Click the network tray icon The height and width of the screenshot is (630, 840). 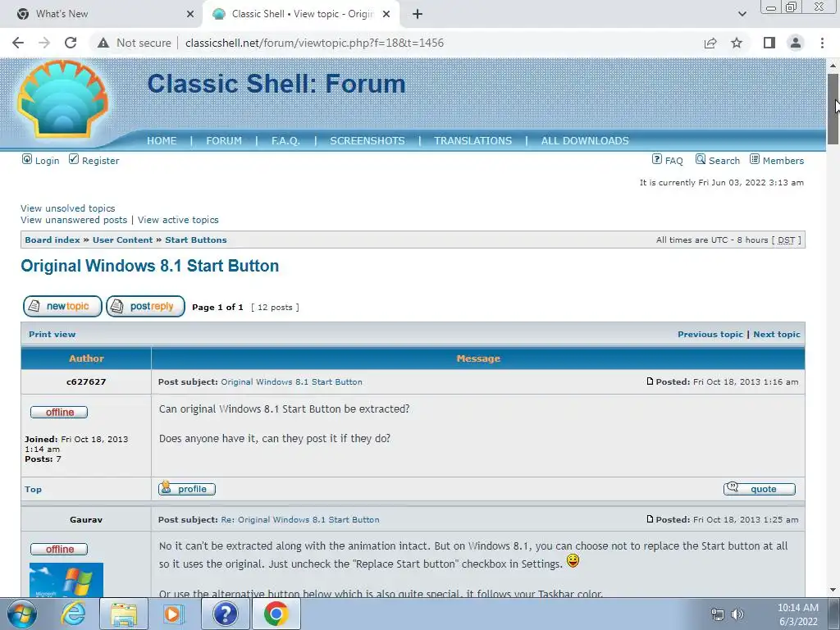[x=717, y=614]
